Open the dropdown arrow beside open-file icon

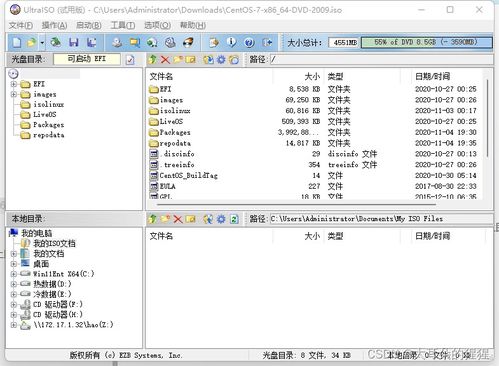(42, 43)
